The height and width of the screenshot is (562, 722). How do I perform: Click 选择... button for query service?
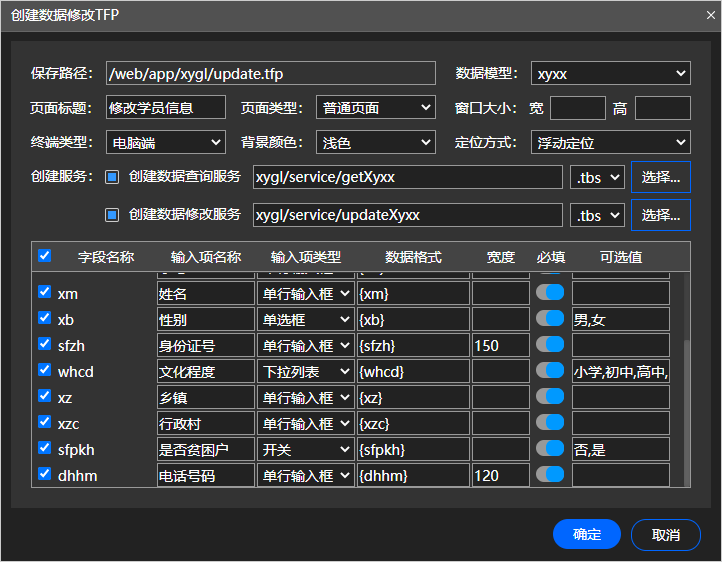coord(660,177)
